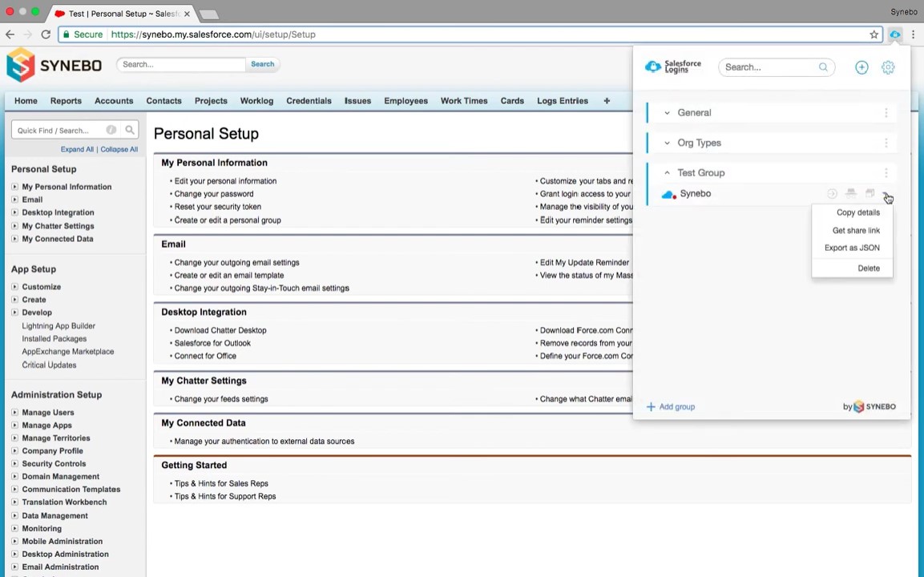Open Tips & Hints for Sales Reps

[221, 483]
